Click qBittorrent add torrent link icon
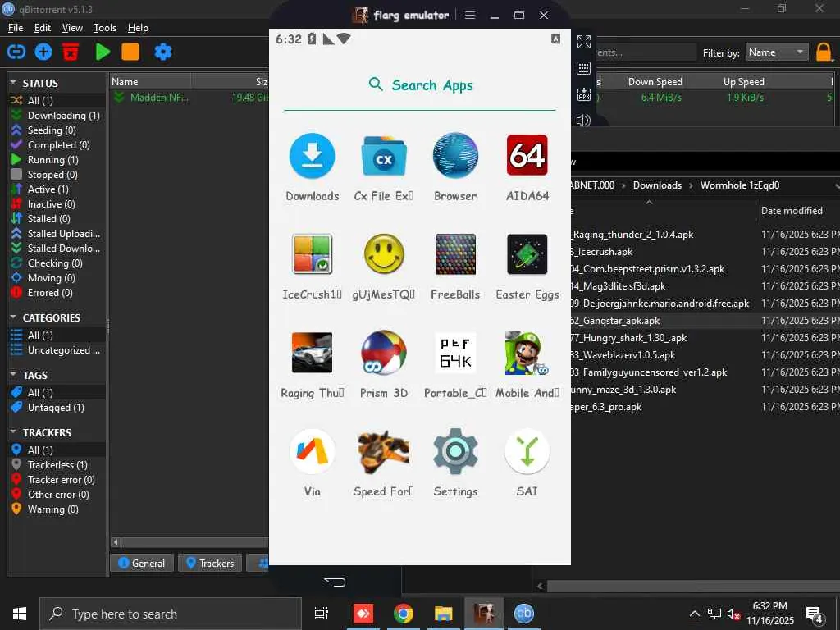The image size is (840, 630). [x=16, y=52]
